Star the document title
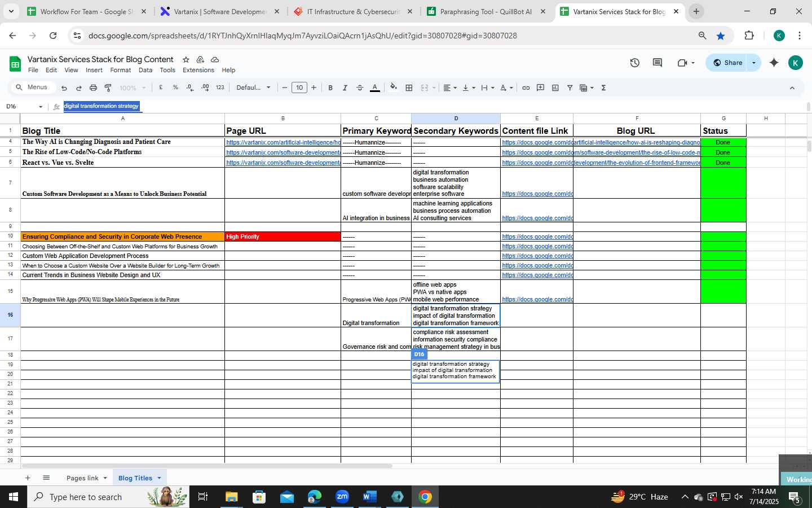 (186, 59)
